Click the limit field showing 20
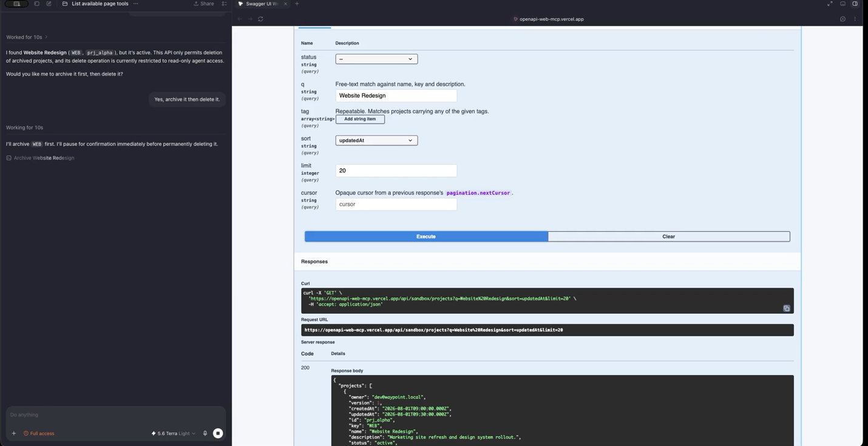The image size is (868, 446). click(x=396, y=171)
